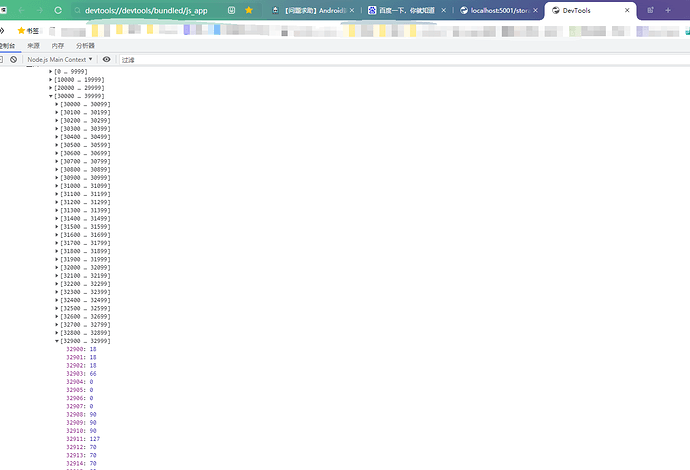The width and height of the screenshot is (690, 470).
Task: Select array entry 32911: 127
Action: coord(83,439)
